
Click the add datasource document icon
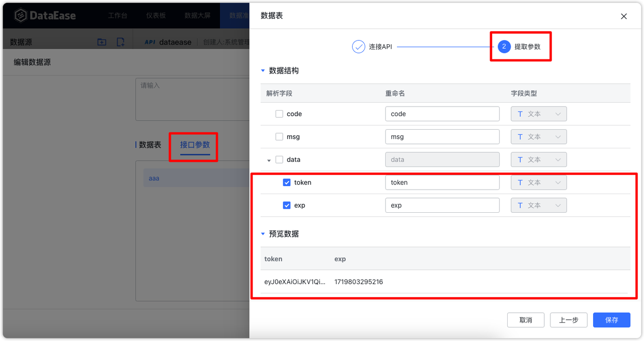tap(120, 42)
